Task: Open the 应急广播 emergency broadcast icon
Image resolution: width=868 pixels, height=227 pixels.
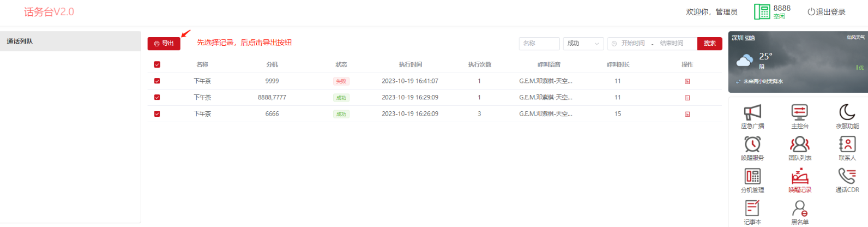Action: (x=752, y=113)
